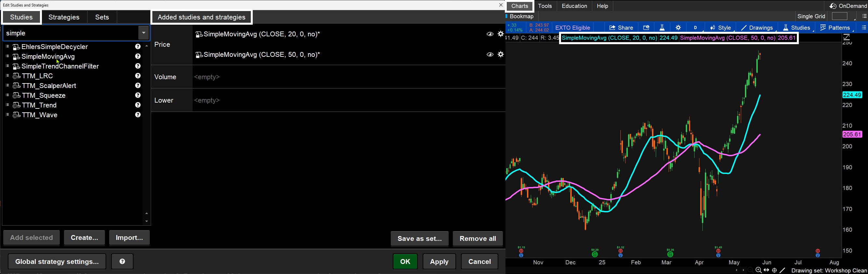Click the Bookmap tab
868x274 pixels.
click(521, 16)
